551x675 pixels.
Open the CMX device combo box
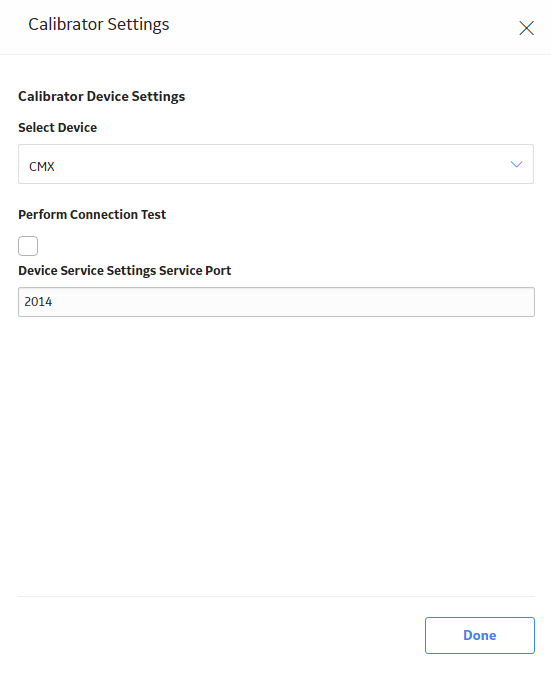276,164
